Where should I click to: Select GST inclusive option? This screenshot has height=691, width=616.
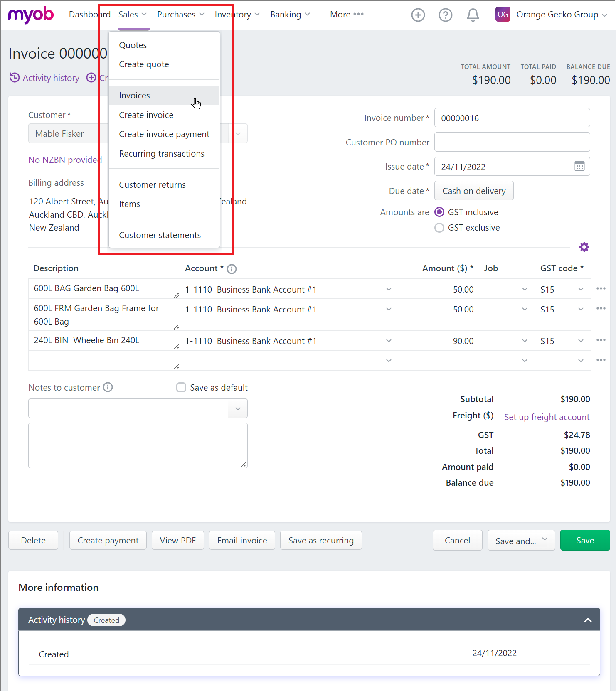(439, 212)
